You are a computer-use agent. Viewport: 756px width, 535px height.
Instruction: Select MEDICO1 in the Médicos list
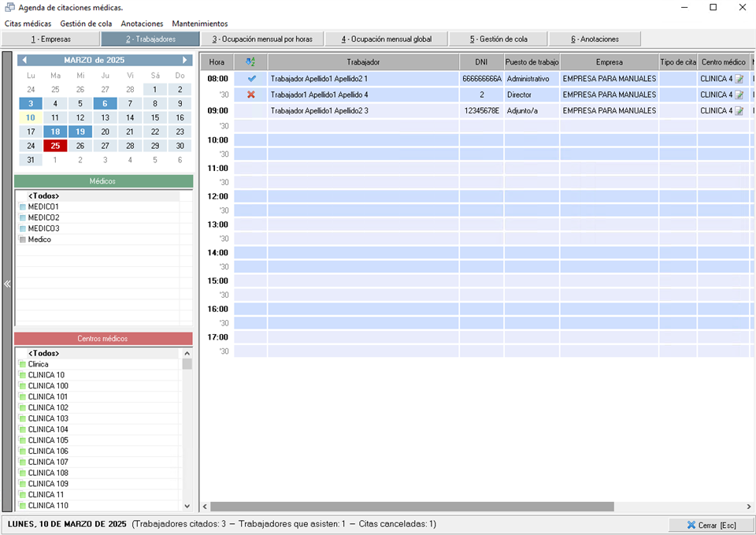43,206
